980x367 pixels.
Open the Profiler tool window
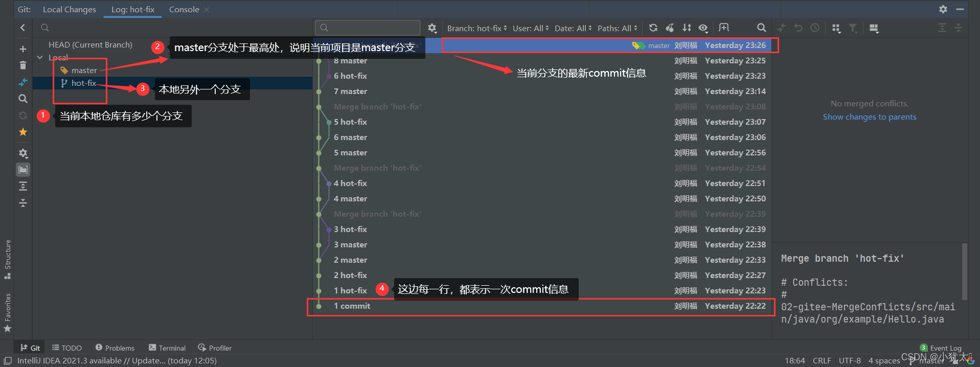pyautogui.click(x=215, y=348)
